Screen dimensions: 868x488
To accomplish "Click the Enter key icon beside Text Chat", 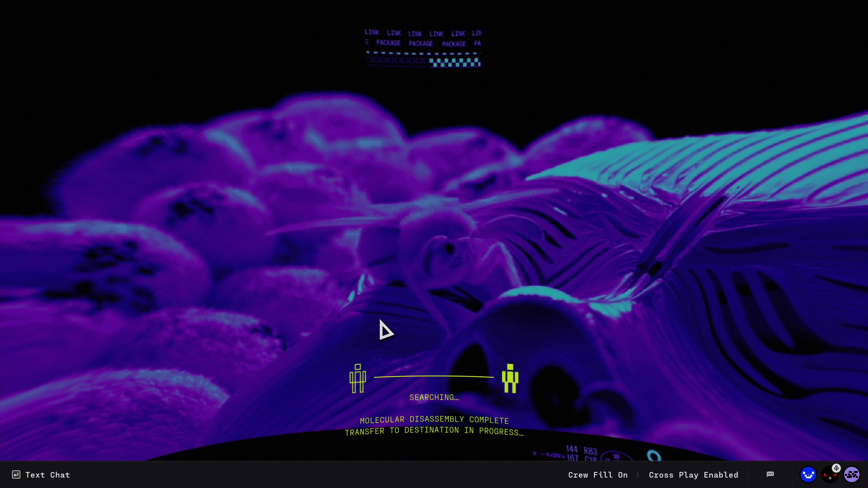I will (x=16, y=474).
